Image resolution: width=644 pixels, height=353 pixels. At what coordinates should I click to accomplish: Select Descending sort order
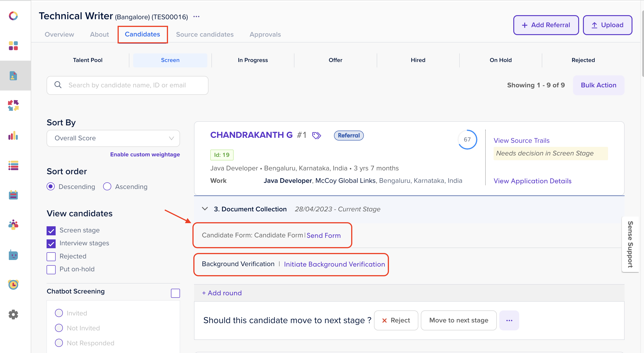tap(51, 187)
